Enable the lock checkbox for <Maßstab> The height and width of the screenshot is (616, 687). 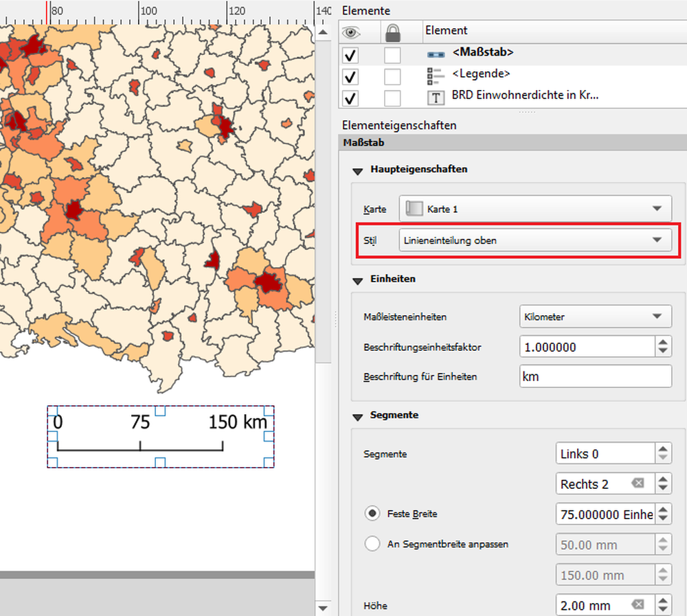(x=392, y=56)
